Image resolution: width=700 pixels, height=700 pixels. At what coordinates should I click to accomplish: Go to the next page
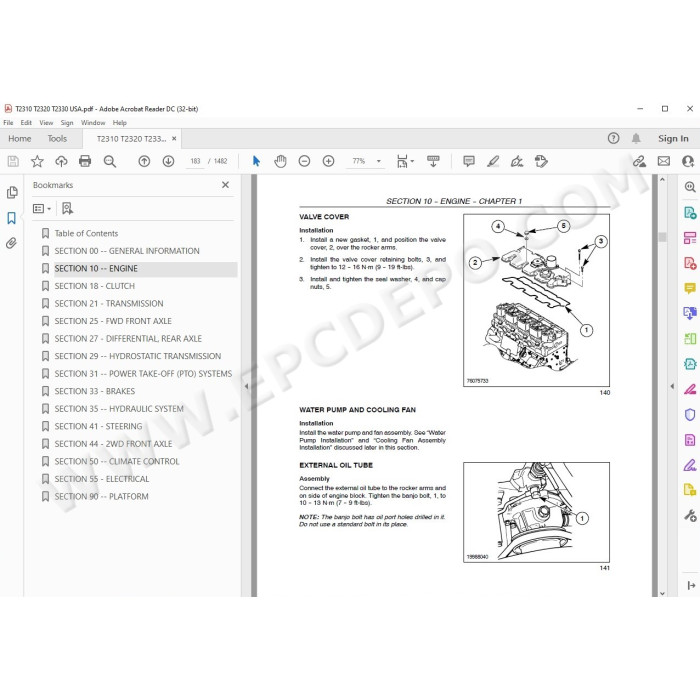tap(168, 161)
